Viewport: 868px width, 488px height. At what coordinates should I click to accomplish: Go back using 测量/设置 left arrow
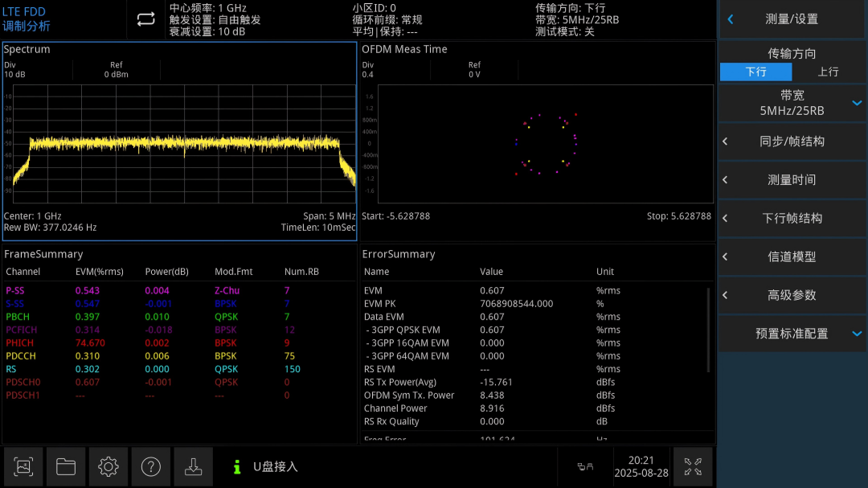731,19
